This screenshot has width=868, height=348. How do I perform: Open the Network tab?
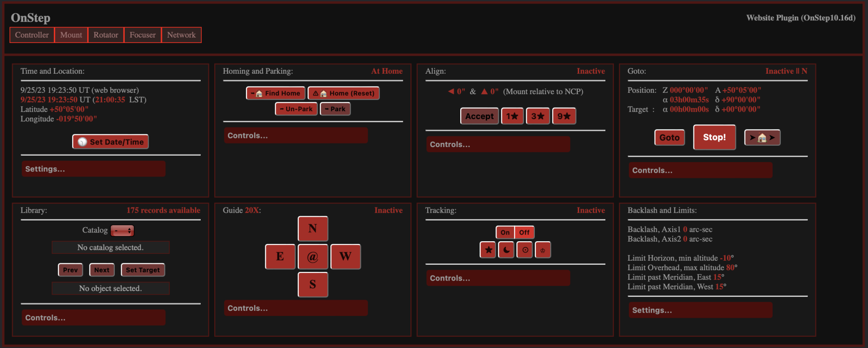tap(181, 35)
